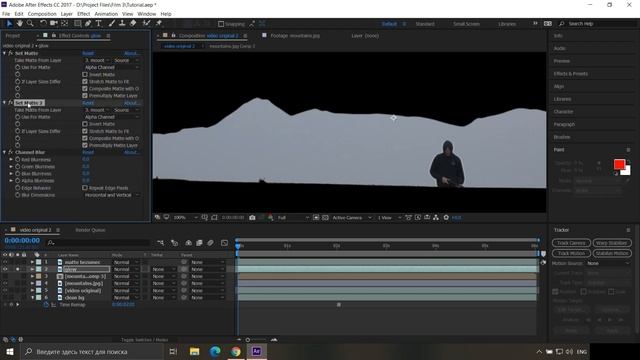Image resolution: width=640 pixels, height=360 pixels.
Task: Toggle Invert Matte under Set Matte
Action: point(85,74)
